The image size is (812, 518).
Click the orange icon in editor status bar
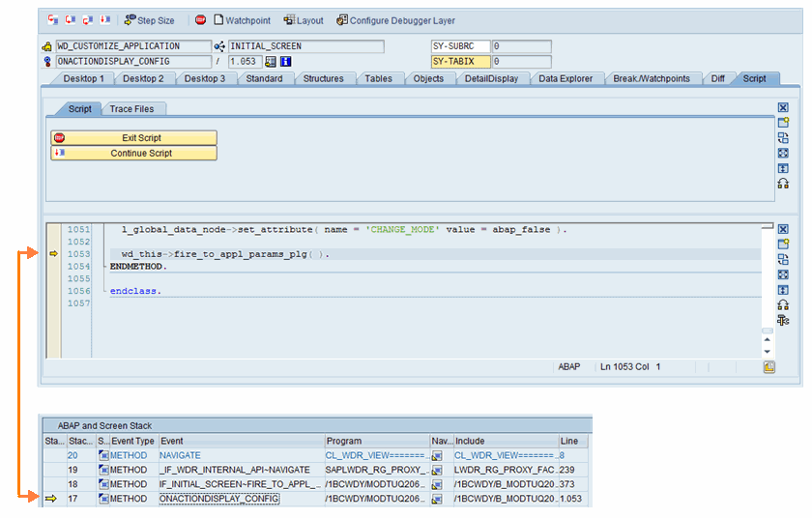[x=768, y=367]
